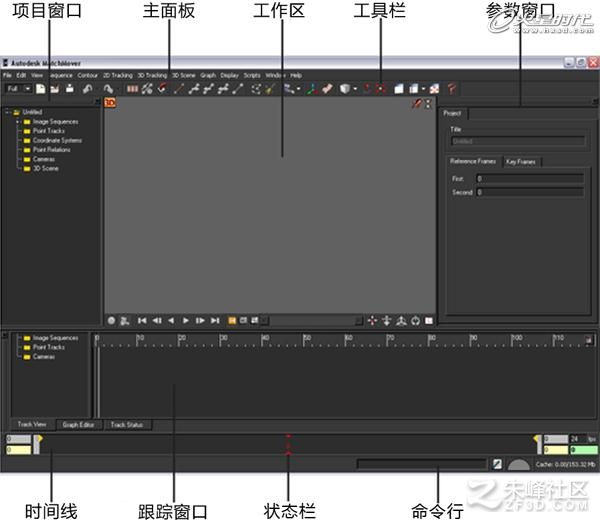600x521 pixels.
Task: Click the New Project page icon
Action: click(x=40, y=89)
